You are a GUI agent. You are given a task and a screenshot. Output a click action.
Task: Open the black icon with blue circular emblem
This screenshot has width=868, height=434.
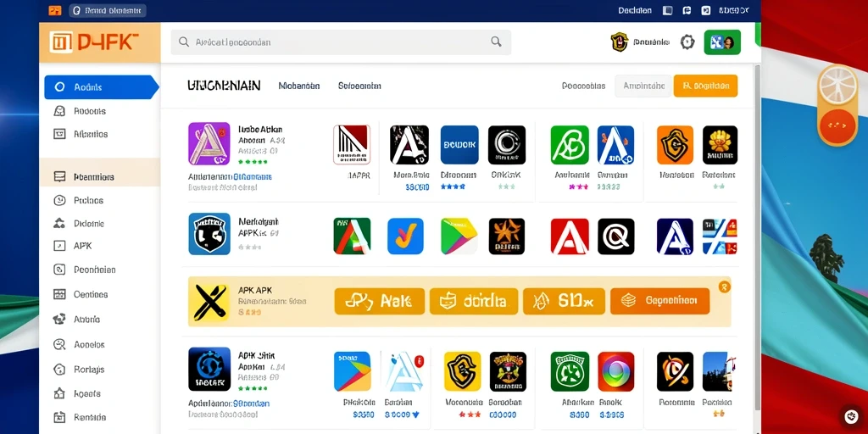pos(209,369)
